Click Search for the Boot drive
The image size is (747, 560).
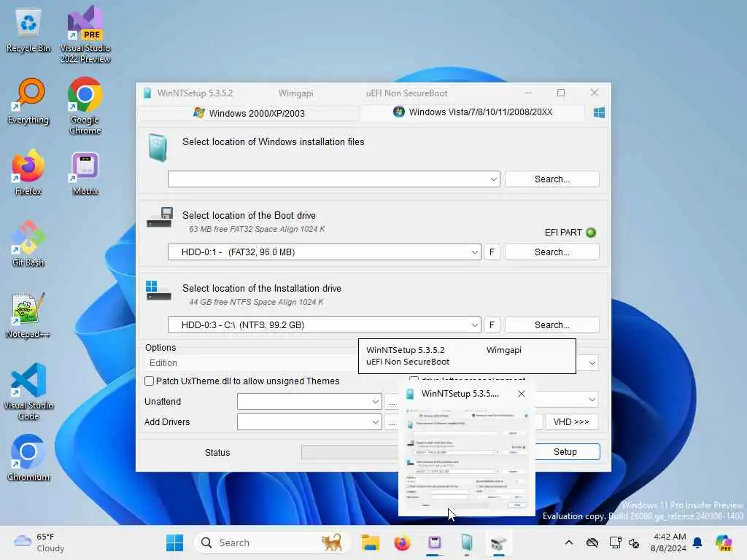point(551,252)
